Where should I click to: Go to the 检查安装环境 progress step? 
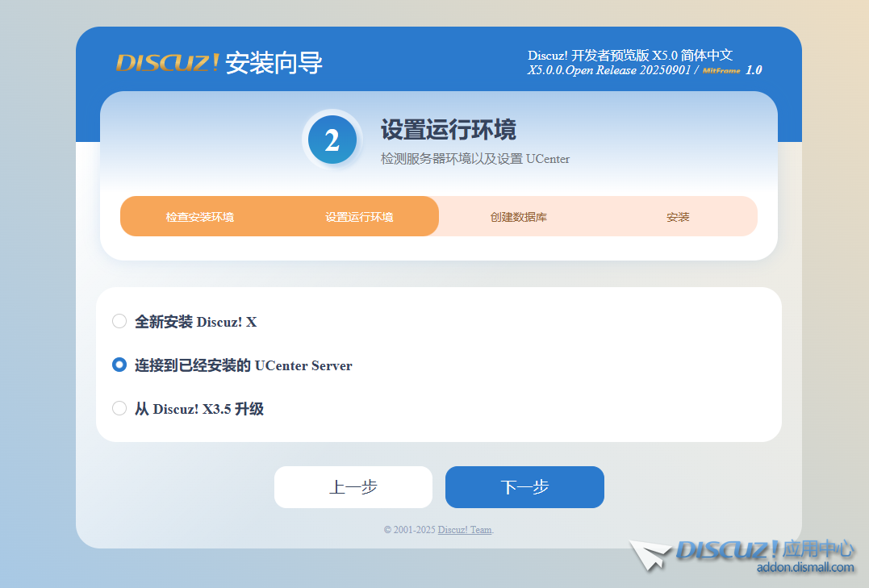(x=200, y=217)
